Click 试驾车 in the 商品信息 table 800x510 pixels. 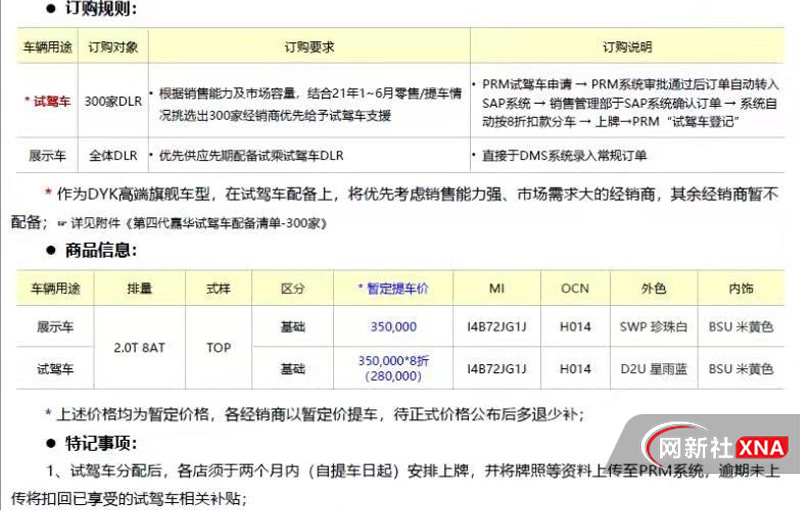[x=55, y=369]
